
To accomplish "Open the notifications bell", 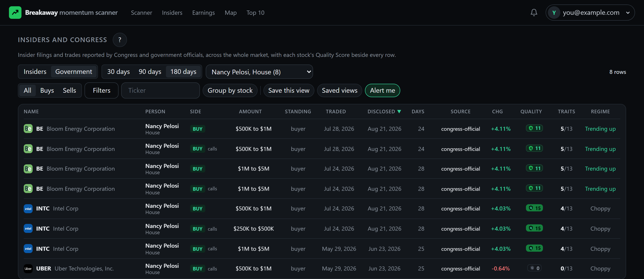I will (534, 13).
